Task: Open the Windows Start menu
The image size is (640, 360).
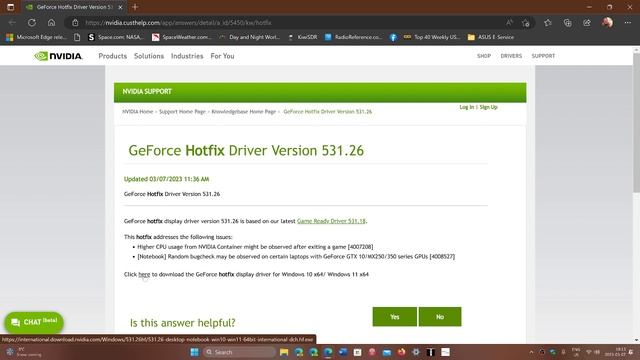Action: [194, 352]
